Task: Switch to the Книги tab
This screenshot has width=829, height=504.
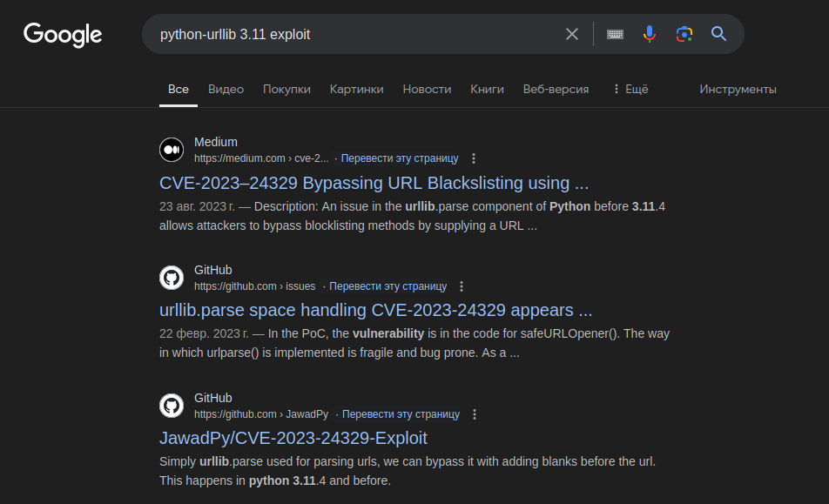Action: pos(487,90)
